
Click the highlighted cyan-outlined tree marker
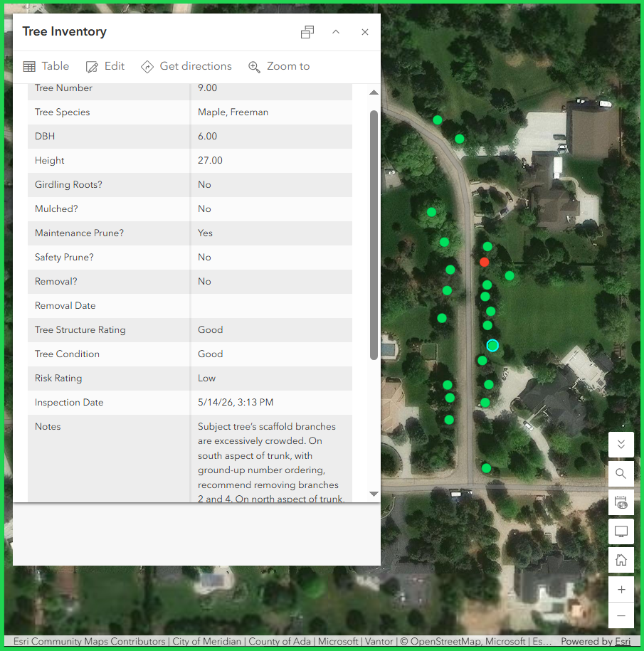pyautogui.click(x=492, y=346)
